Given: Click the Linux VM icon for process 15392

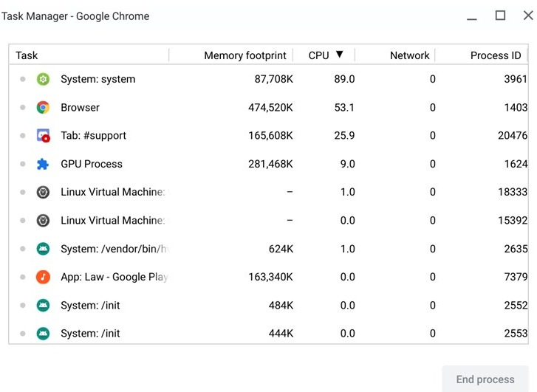Looking at the screenshot, I should 43,221.
